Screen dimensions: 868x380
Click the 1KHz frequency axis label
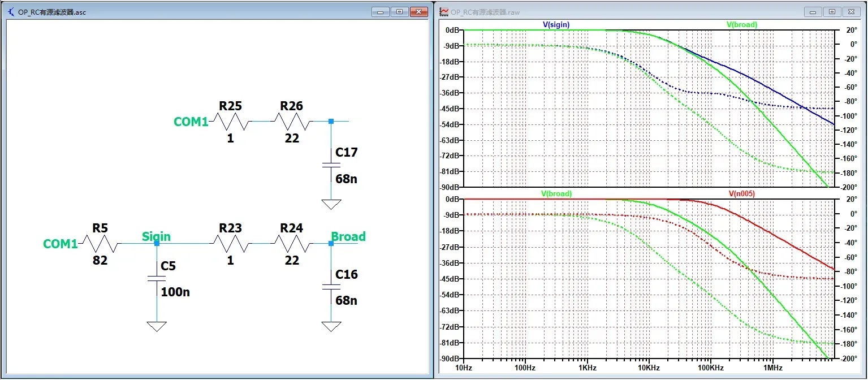[x=587, y=367]
